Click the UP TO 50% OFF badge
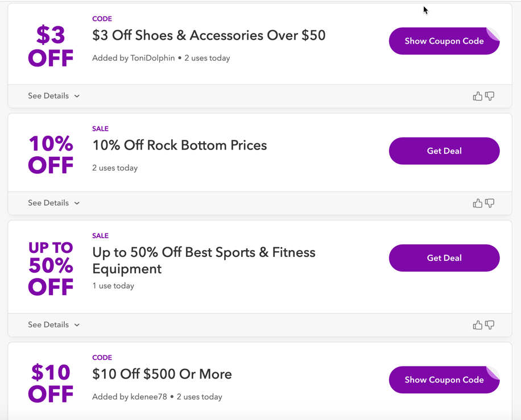Screen dimensions: 521x420 coord(51,267)
